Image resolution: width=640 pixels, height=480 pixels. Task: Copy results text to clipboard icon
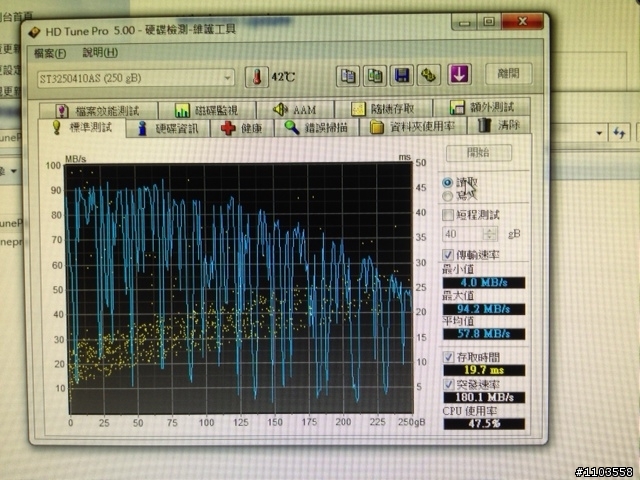point(348,76)
